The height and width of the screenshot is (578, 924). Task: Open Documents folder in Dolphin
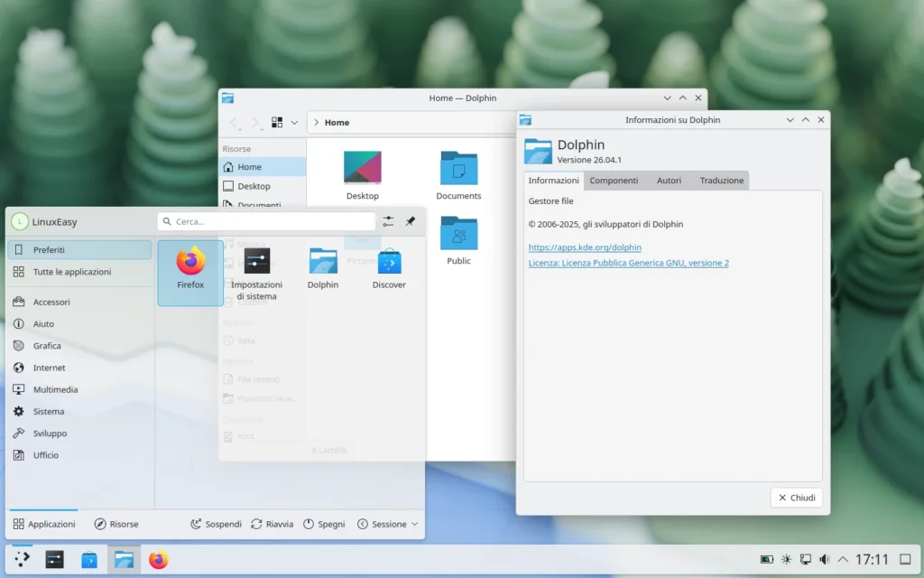pyautogui.click(x=458, y=176)
